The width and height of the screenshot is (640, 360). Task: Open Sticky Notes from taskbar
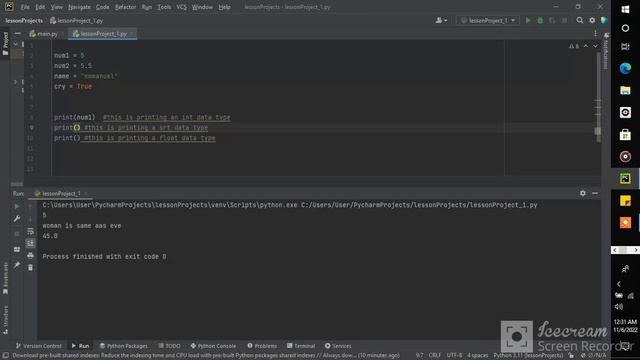coord(625,200)
